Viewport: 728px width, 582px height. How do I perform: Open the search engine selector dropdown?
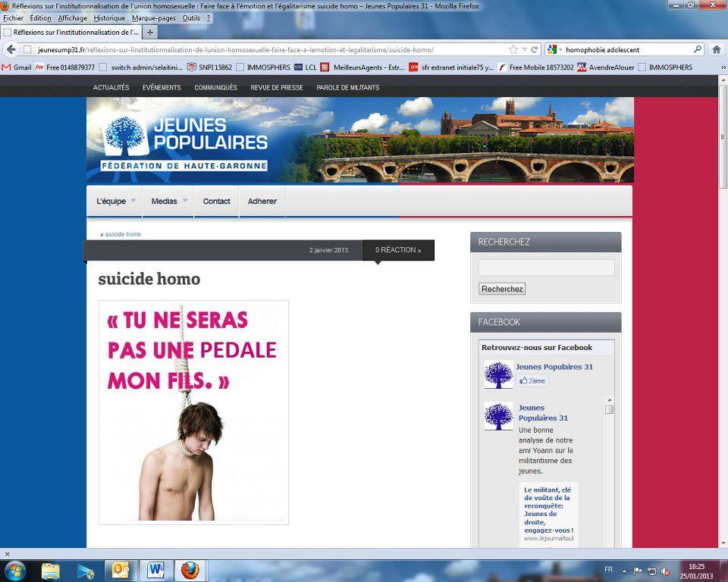point(554,49)
